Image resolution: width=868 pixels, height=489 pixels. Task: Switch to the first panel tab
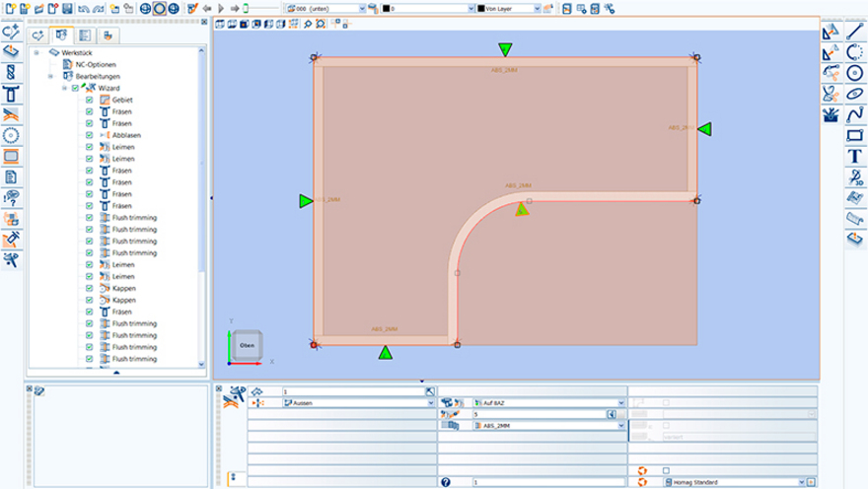[x=37, y=35]
